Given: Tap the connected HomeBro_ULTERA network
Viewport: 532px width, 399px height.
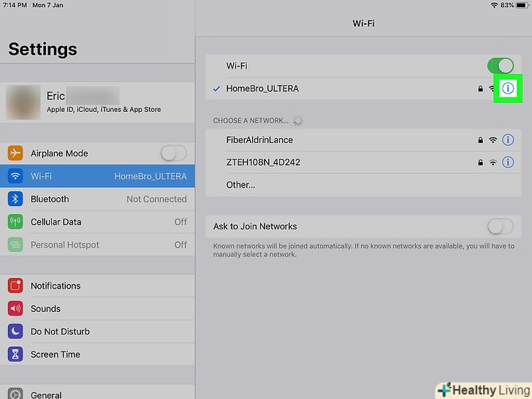Looking at the screenshot, I should (363, 88).
